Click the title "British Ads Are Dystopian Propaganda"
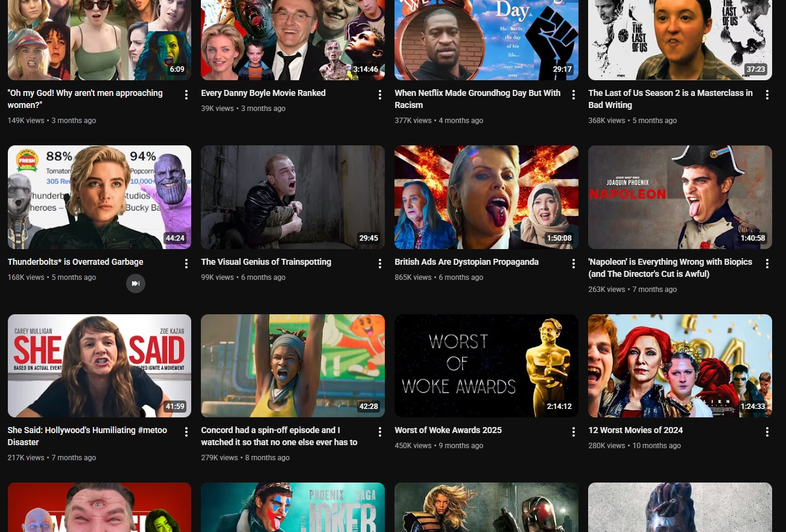This screenshot has height=532, width=786. (466, 262)
